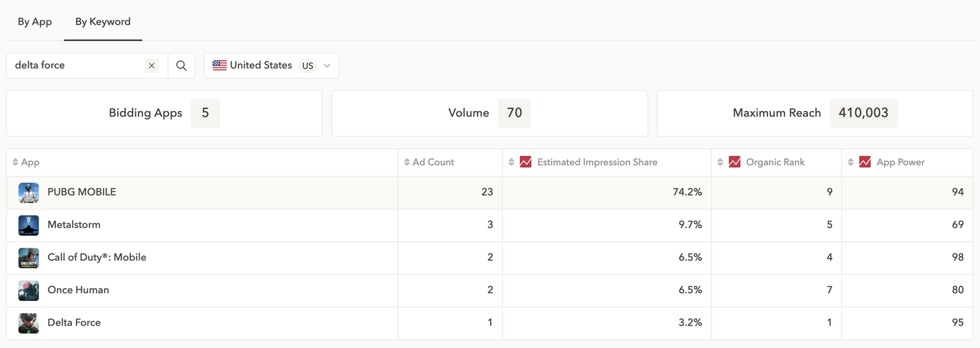Sort by Ad Count arrows

(407, 162)
